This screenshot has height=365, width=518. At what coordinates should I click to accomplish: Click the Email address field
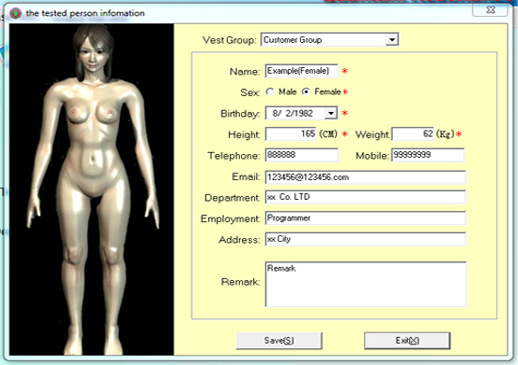coord(365,177)
